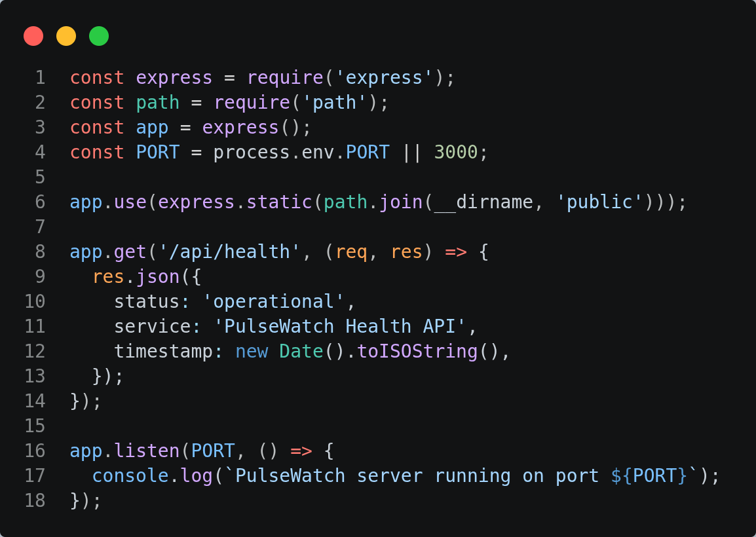Click gutter line number 13
Viewport: 756px width, 537px height.
35,376
